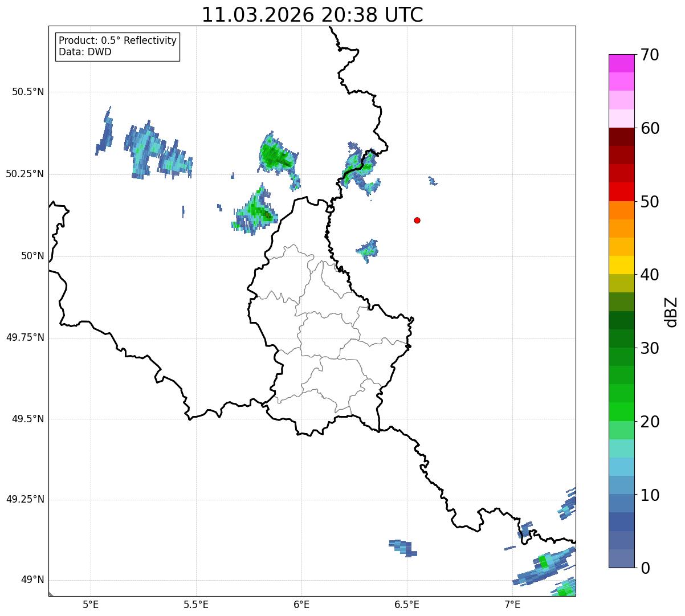This screenshot has height=616, width=685.
Task: Click the colorbar tick label 60
Action: click(650, 129)
